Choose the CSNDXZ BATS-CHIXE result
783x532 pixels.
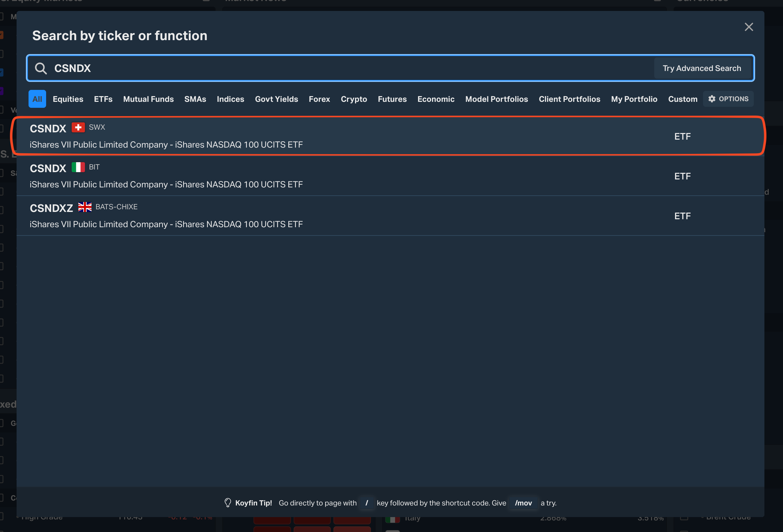337,216
